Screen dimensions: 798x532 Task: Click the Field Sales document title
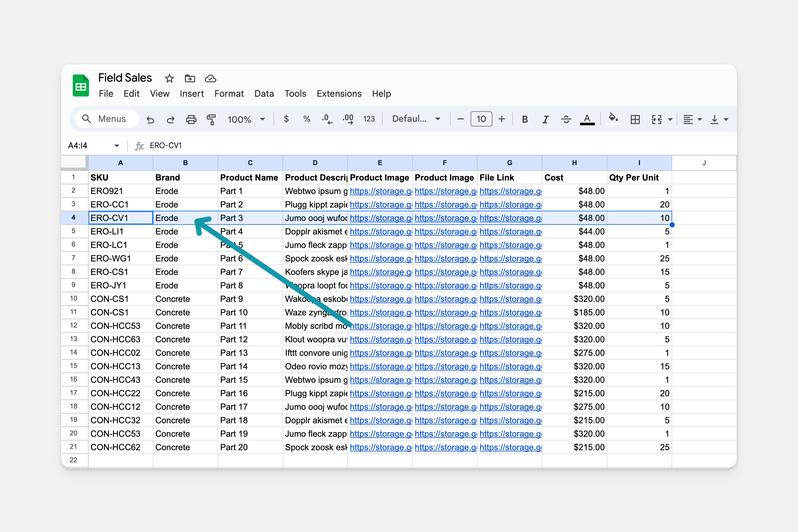pos(125,78)
